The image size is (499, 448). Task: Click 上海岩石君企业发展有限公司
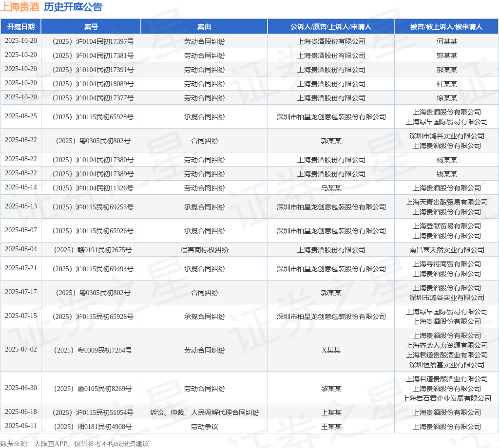[447, 398]
